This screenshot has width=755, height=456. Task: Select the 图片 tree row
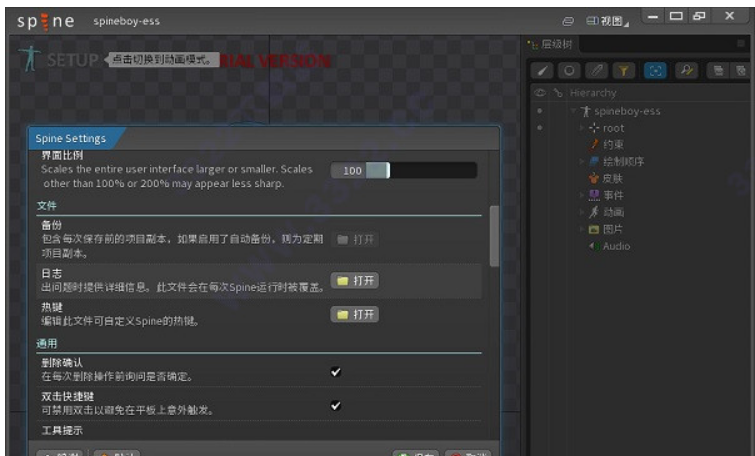(x=606, y=229)
